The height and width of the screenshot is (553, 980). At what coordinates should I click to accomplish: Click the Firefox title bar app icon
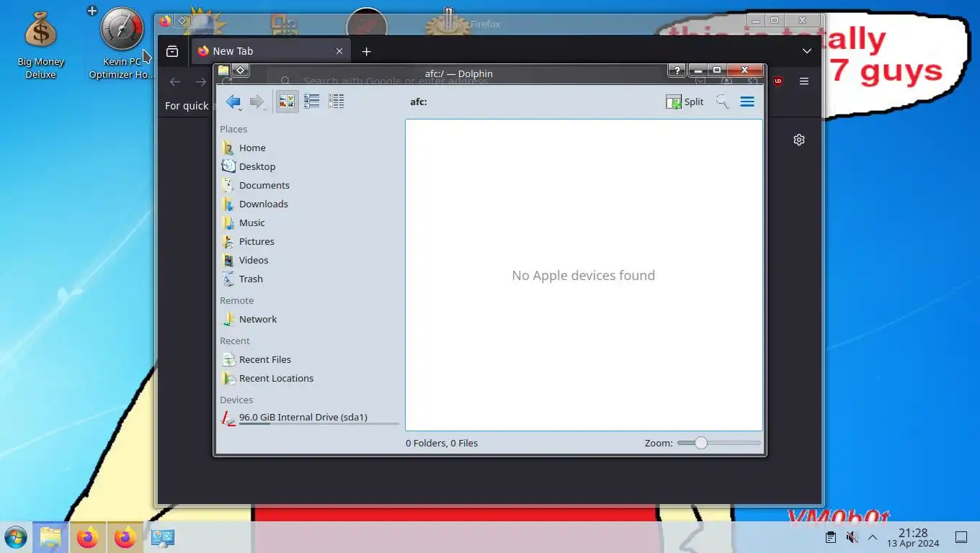(x=165, y=21)
